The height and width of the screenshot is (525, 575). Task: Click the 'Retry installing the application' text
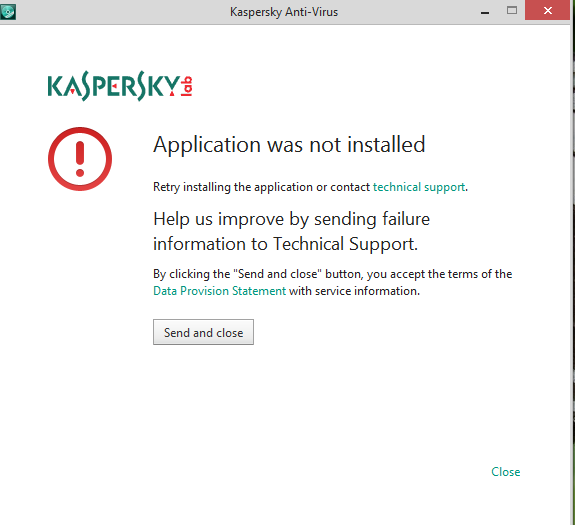(x=233, y=187)
